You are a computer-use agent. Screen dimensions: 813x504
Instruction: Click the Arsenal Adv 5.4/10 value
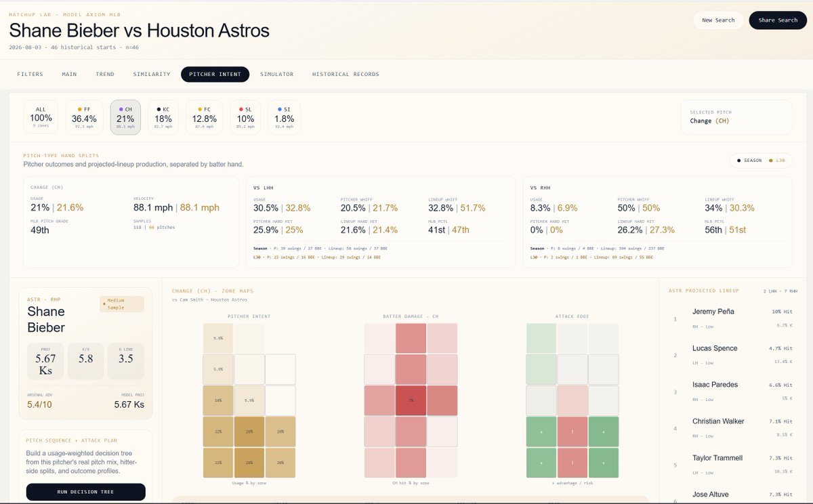coord(41,404)
